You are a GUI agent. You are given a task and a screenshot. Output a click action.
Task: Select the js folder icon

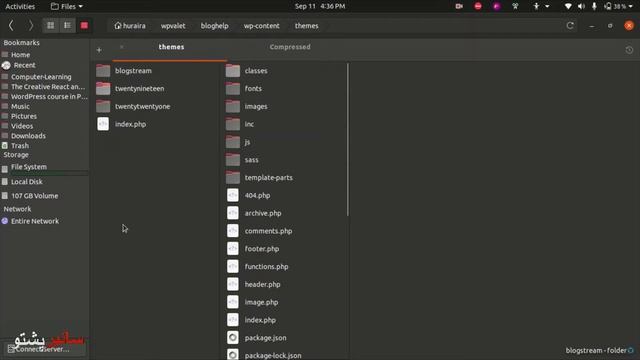pyautogui.click(x=233, y=142)
